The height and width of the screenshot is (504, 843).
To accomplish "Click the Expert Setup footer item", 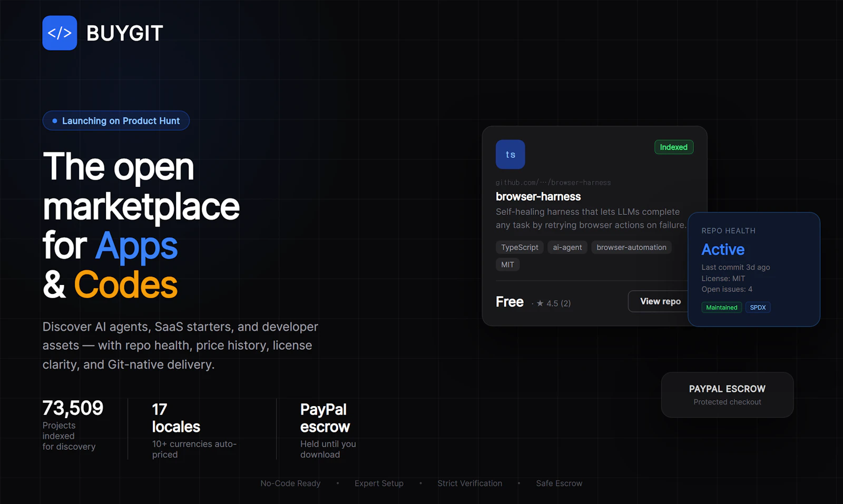I will (379, 483).
